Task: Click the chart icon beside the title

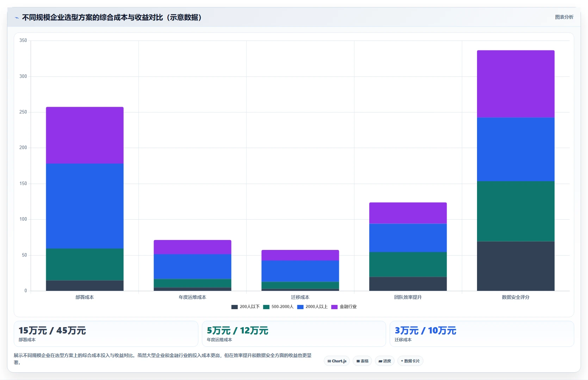Action: [17, 18]
